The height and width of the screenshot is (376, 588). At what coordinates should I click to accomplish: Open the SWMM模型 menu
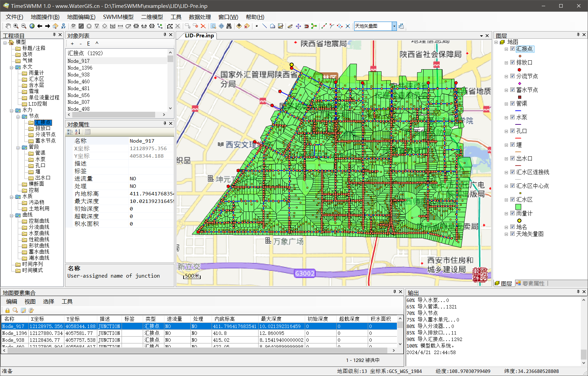tap(118, 17)
